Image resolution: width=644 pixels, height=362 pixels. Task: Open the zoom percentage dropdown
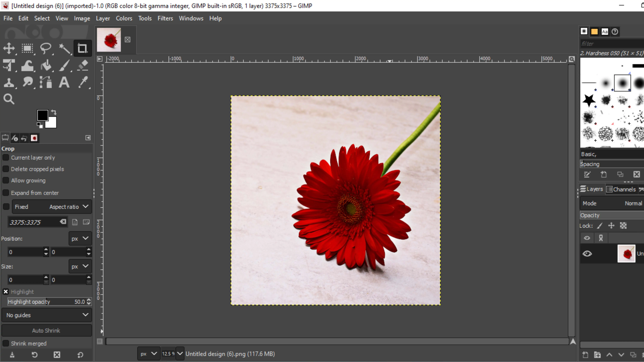pyautogui.click(x=180, y=354)
